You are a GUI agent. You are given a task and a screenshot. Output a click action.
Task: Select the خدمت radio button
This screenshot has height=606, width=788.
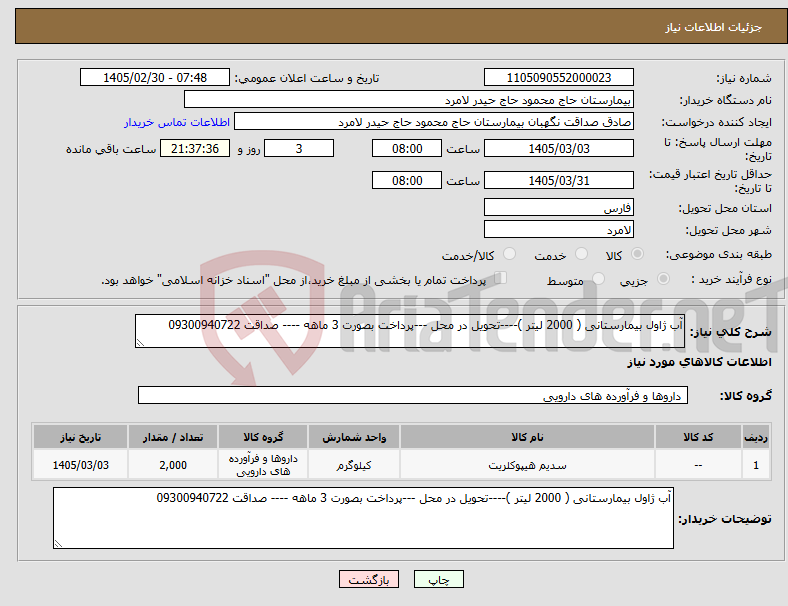click(581, 254)
